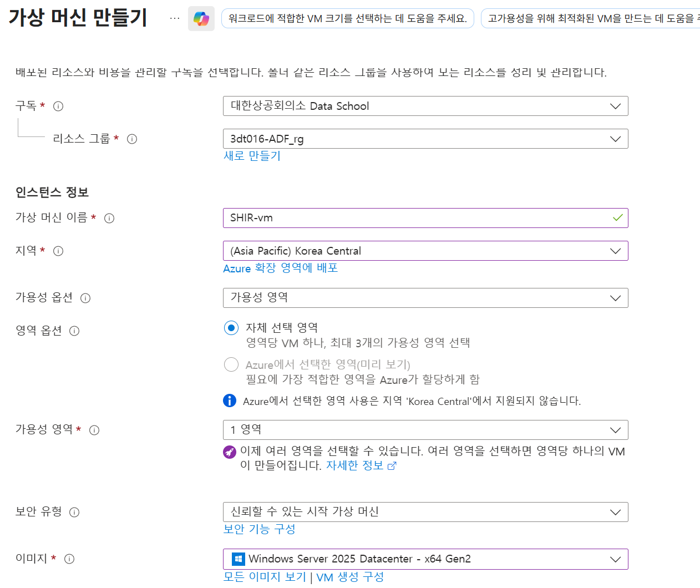Open the 지역 region dropdown
The image size is (700, 588).
pyautogui.click(x=425, y=251)
